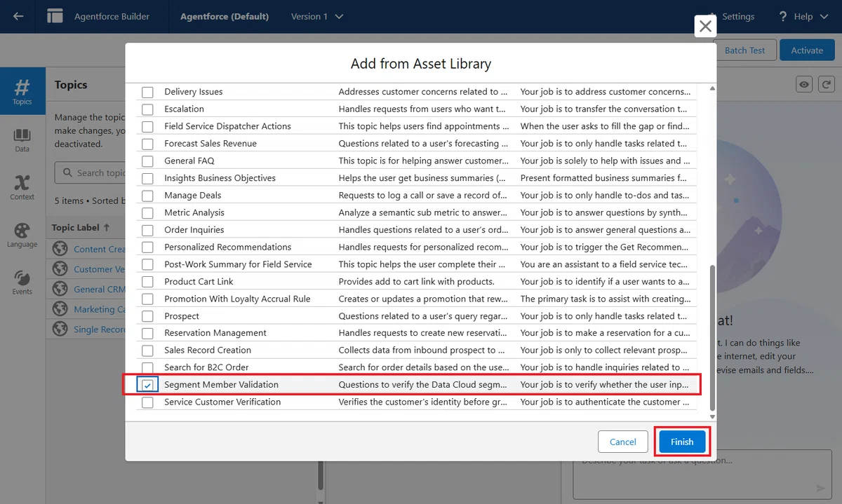
Task: Check the Manage Deals checkbox
Action: [x=147, y=196]
